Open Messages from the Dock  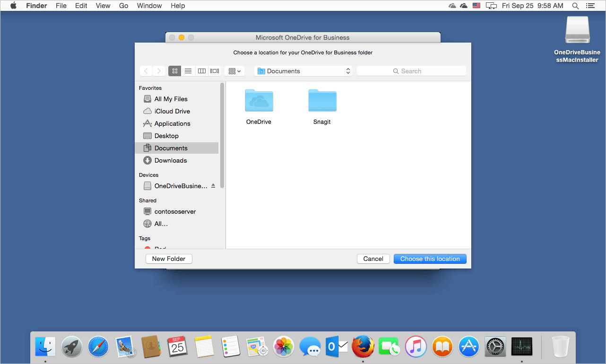[310, 347]
